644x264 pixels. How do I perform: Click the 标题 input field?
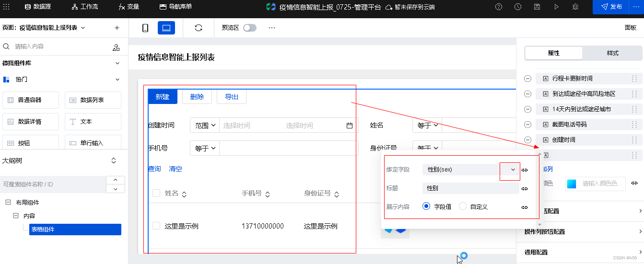coord(470,188)
